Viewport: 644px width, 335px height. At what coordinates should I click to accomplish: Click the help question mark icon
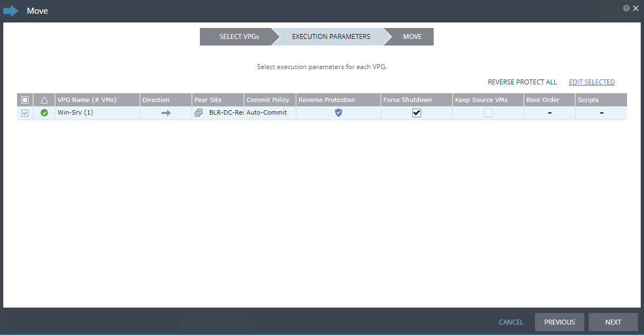(x=626, y=8)
